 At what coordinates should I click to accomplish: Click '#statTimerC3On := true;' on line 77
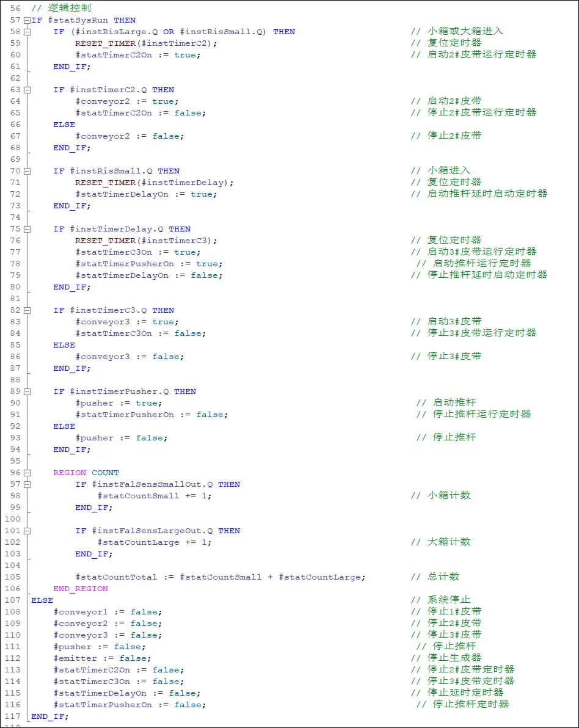tap(138, 253)
